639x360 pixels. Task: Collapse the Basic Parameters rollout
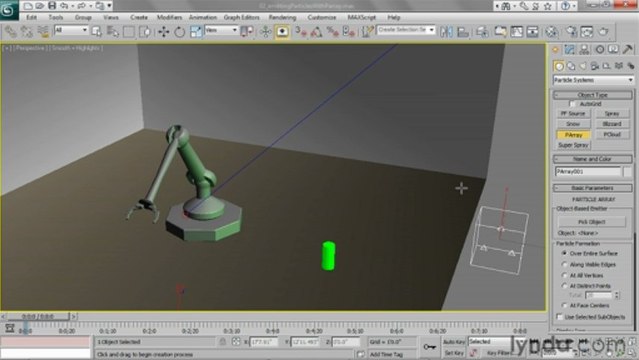coord(593,188)
